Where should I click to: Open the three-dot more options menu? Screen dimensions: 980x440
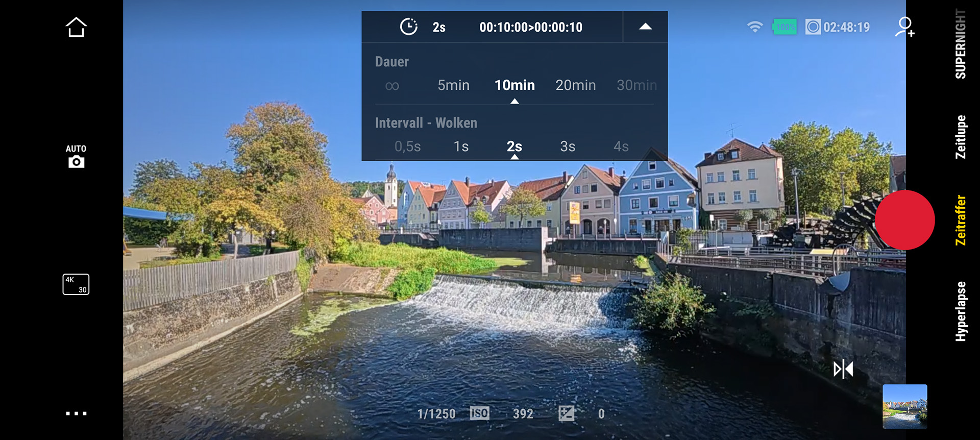point(76,413)
